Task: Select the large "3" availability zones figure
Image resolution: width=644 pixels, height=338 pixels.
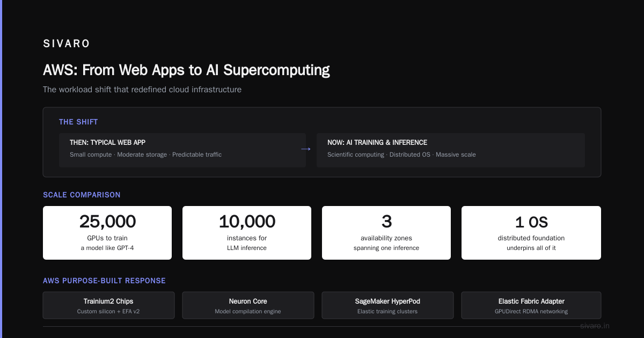Action: click(386, 222)
